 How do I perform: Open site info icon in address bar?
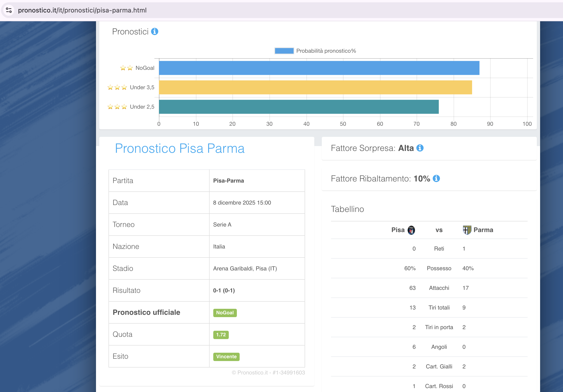pos(9,10)
